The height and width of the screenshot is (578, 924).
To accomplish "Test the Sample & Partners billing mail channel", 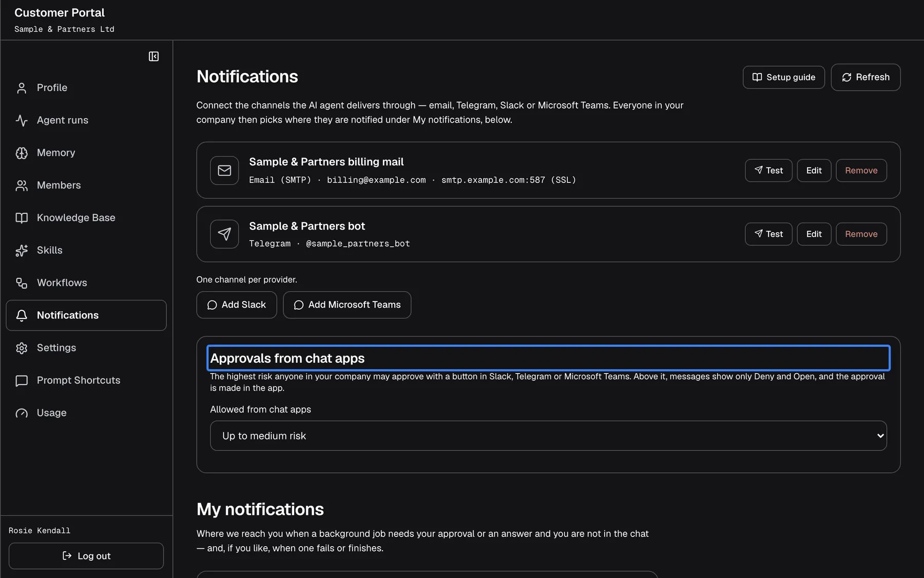I will (x=768, y=171).
